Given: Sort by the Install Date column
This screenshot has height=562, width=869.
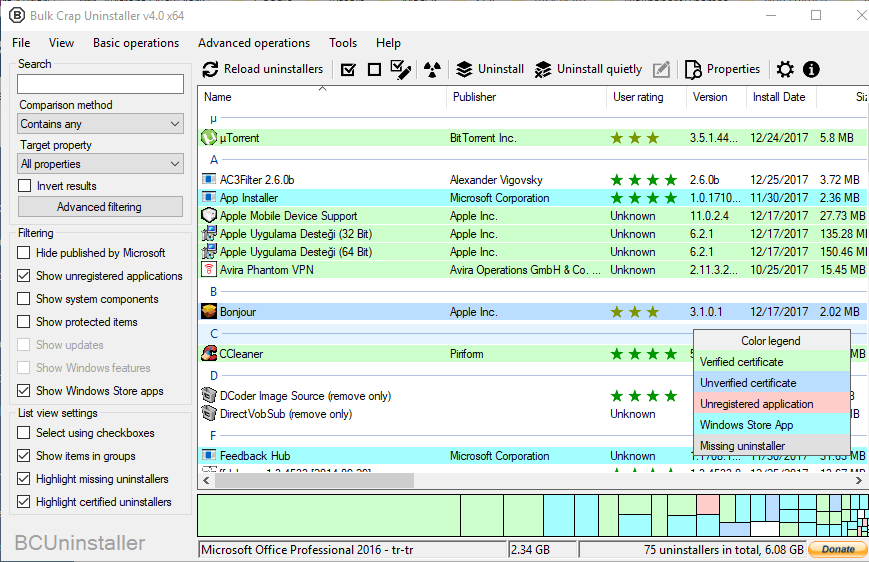Looking at the screenshot, I should pos(781,96).
